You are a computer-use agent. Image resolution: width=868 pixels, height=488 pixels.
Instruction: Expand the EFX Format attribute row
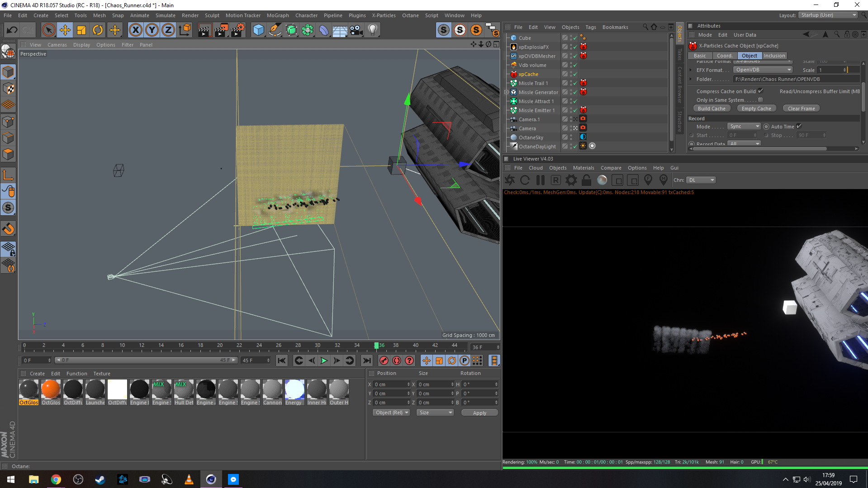click(x=691, y=70)
